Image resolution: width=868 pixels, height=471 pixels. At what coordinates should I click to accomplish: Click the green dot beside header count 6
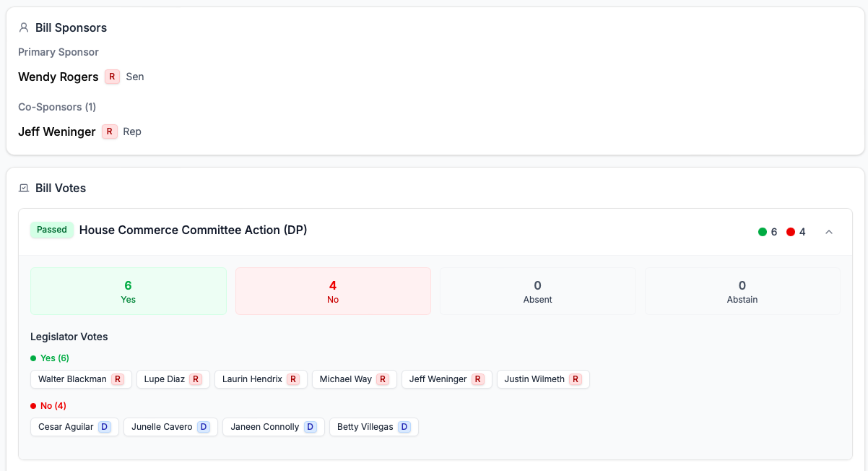click(762, 232)
